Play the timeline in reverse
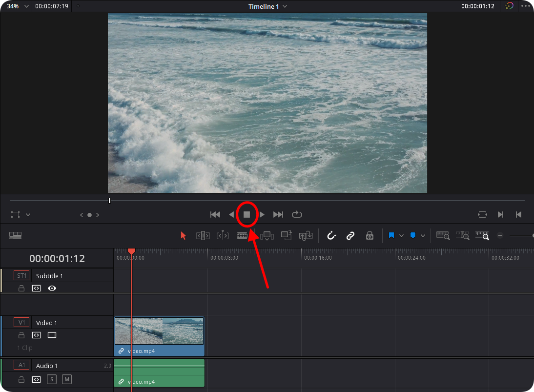The width and height of the screenshot is (534, 392). pyautogui.click(x=231, y=215)
